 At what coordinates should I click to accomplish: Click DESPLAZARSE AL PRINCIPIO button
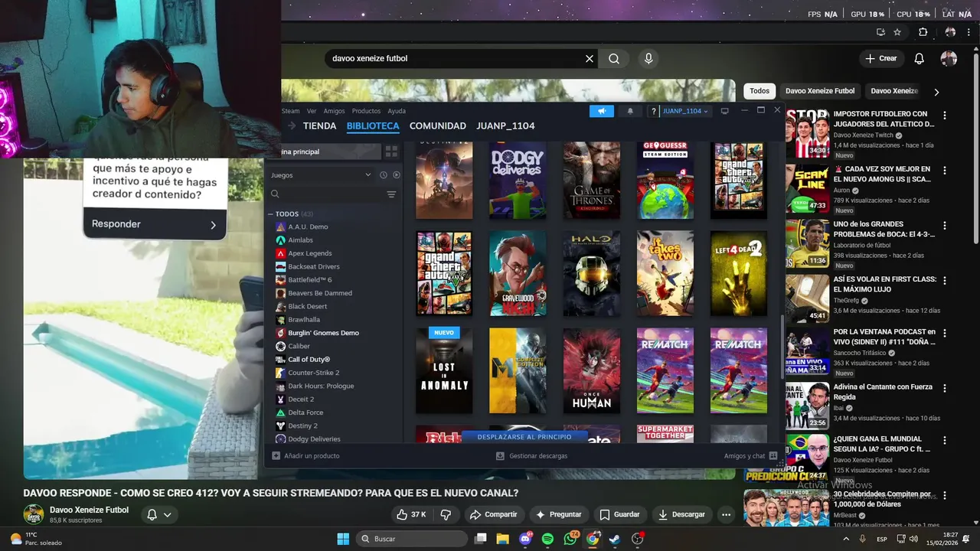click(524, 437)
